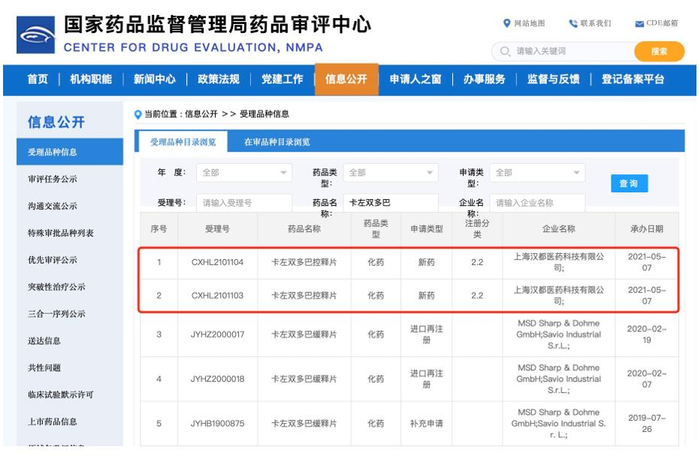This screenshot has width=700, height=456.
Task: Click the 受理号 column header
Action: (x=217, y=229)
